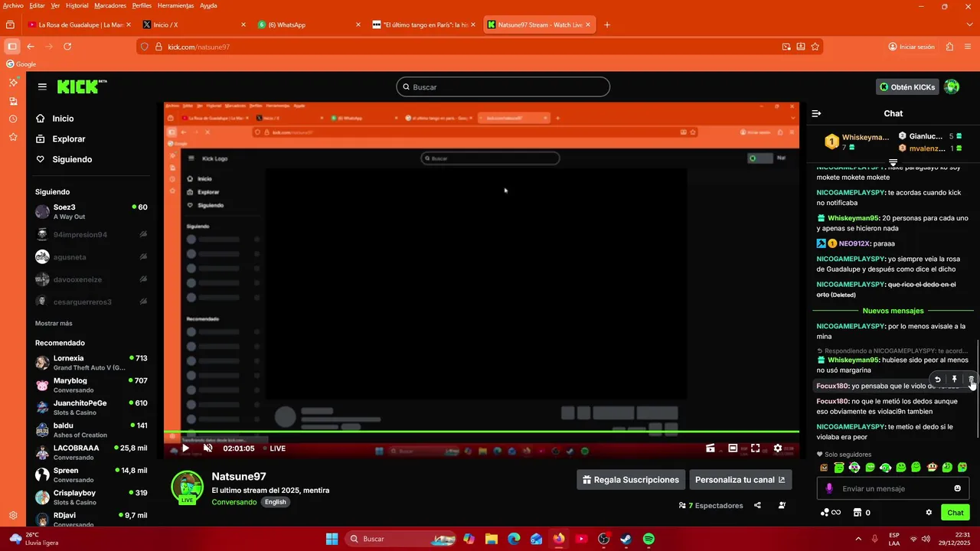The width and height of the screenshot is (980, 551).
Task: Open Spotify from the taskbar
Action: coord(648,539)
